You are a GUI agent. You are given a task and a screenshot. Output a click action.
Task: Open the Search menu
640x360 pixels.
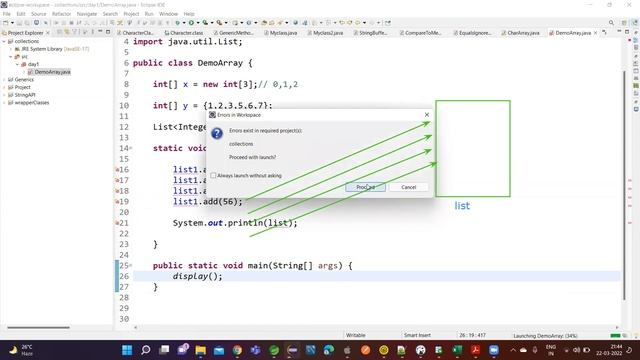pyautogui.click(x=110, y=14)
